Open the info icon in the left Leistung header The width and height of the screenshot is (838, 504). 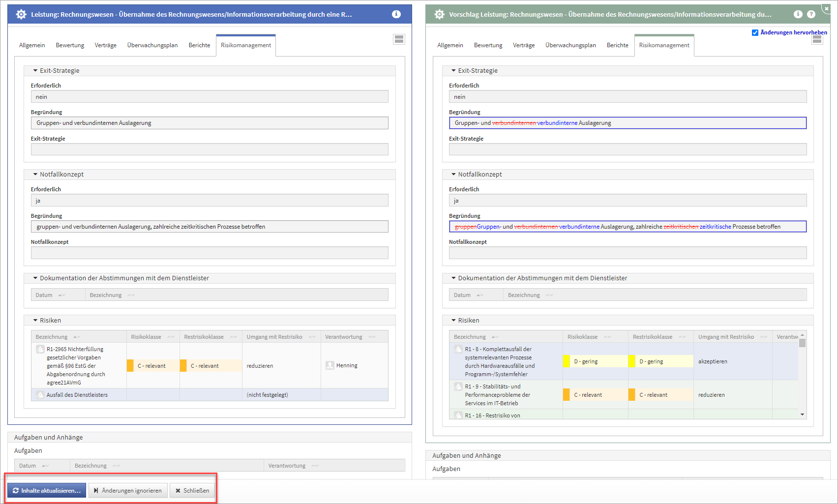(396, 14)
